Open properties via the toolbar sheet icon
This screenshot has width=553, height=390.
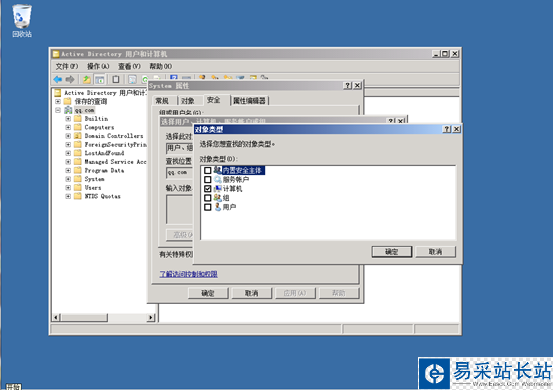132,79
